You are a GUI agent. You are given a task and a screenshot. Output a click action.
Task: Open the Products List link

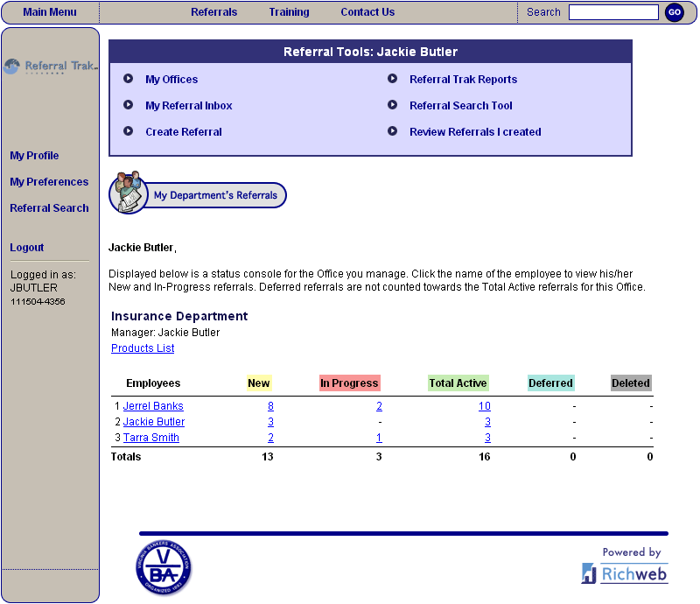(143, 348)
